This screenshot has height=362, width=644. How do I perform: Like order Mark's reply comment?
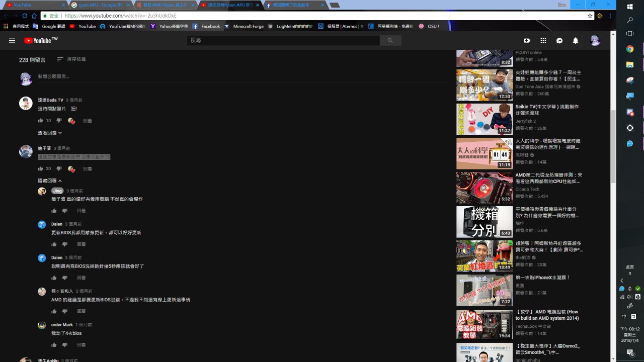pos(54,345)
